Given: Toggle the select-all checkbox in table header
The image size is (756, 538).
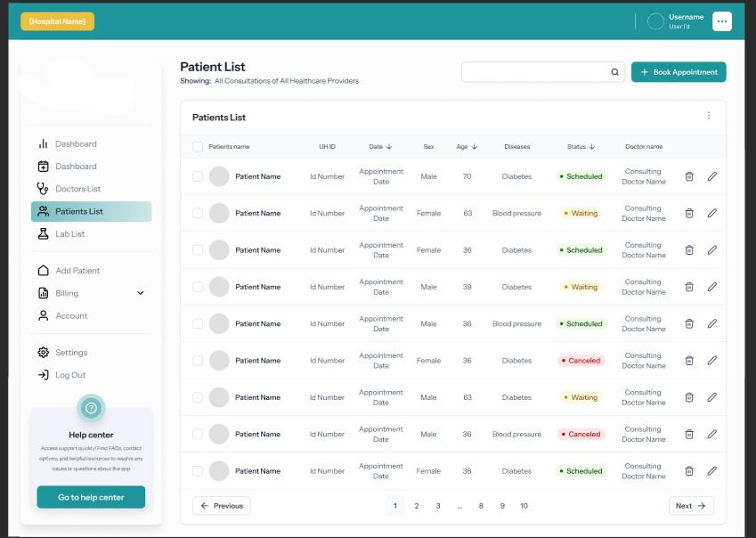Looking at the screenshot, I should click(x=198, y=147).
